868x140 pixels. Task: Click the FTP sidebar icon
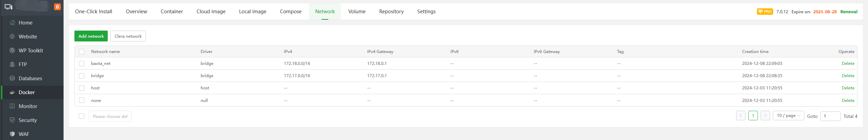(12, 64)
